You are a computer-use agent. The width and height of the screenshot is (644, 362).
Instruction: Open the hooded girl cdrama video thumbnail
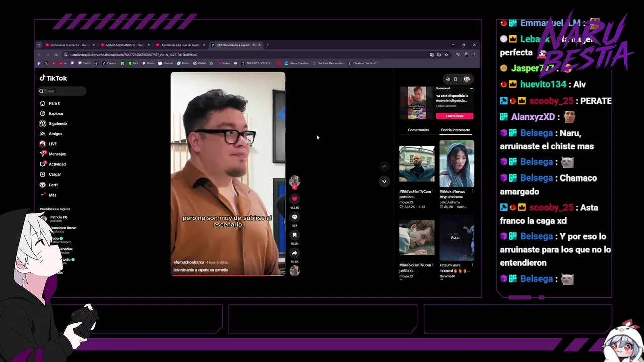click(456, 163)
